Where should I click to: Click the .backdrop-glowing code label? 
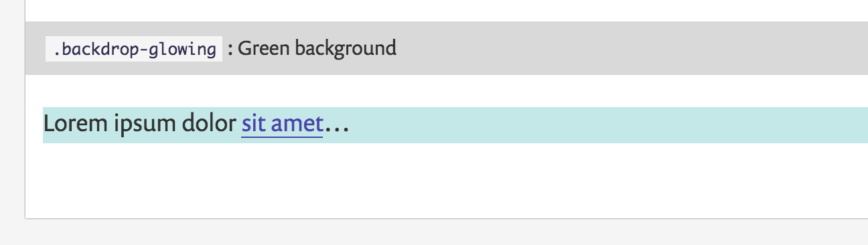click(x=134, y=49)
